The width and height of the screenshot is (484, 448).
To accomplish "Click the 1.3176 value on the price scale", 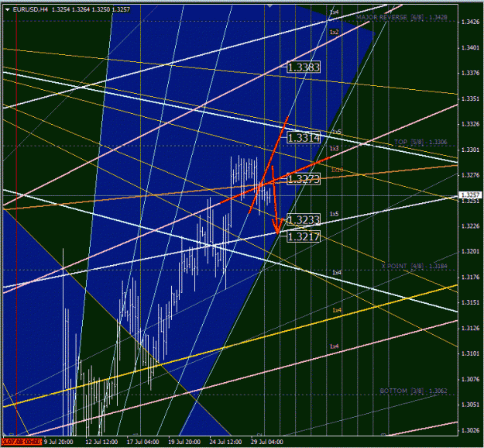I will (x=470, y=277).
